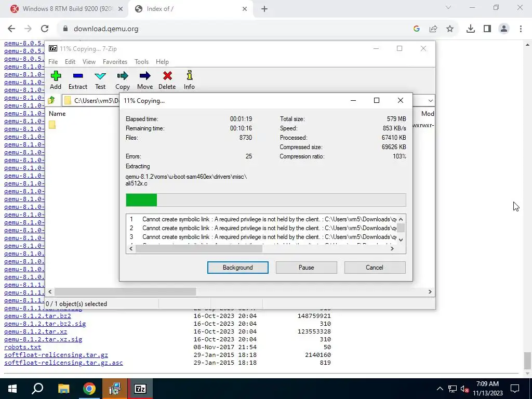Open Chrome profile avatar
The image size is (532, 399).
[504, 29]
